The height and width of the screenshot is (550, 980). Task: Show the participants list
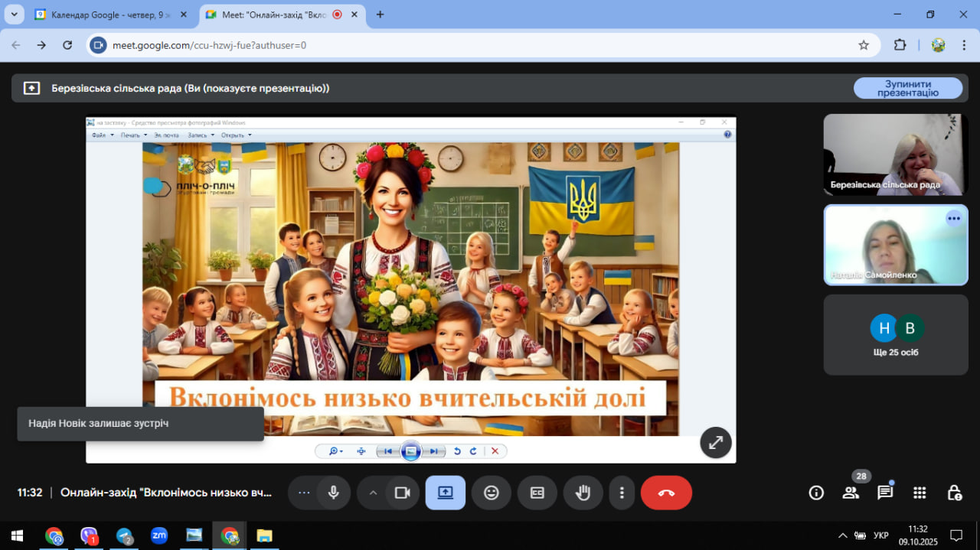(x=851, y=493)
